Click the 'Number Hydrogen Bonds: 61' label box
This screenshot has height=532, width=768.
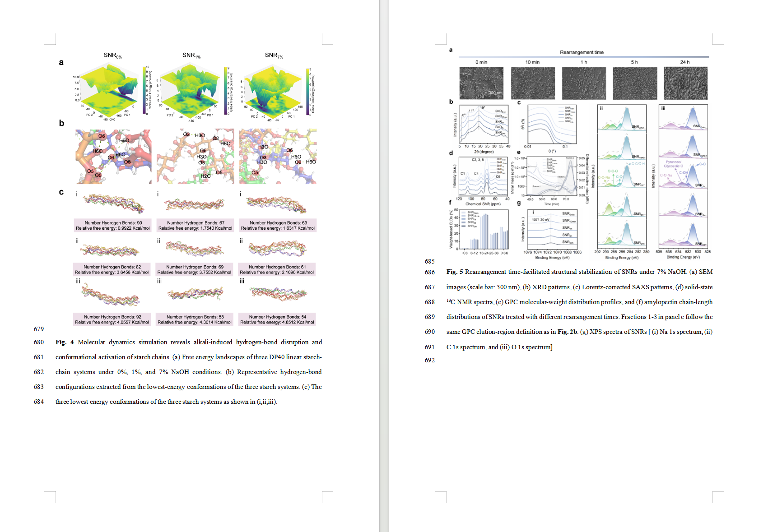coord(277,269)
